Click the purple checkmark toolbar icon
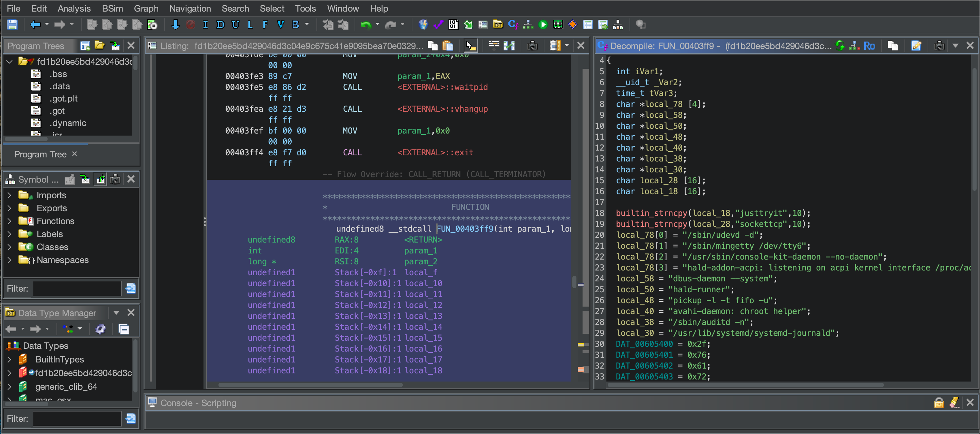This screenshot has height=434, width=980. [438, 25]
